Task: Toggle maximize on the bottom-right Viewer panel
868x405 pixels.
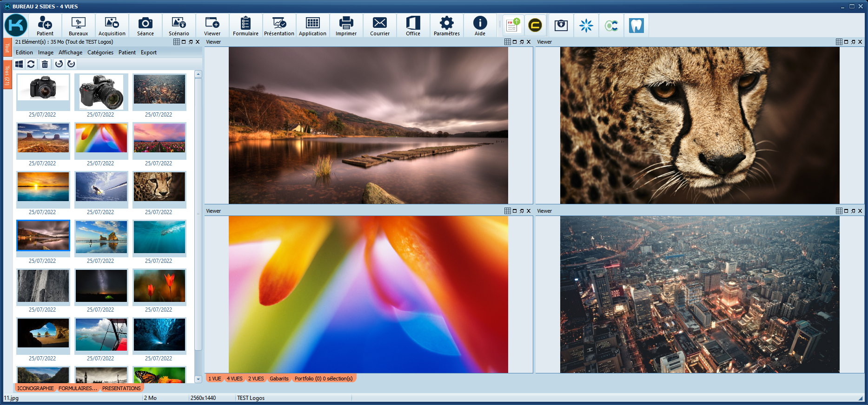Action: pyautogui.click(x=846, y=211)
